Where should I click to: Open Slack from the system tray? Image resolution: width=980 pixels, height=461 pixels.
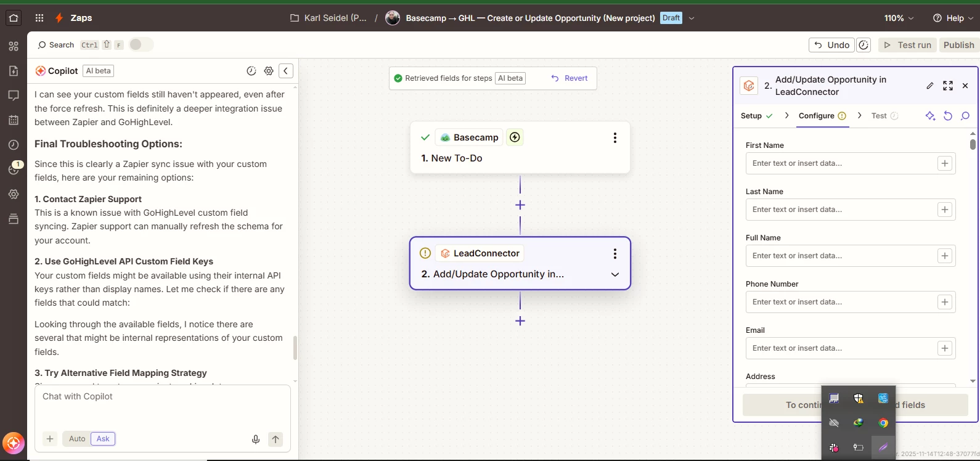click(x=834, y=447)
